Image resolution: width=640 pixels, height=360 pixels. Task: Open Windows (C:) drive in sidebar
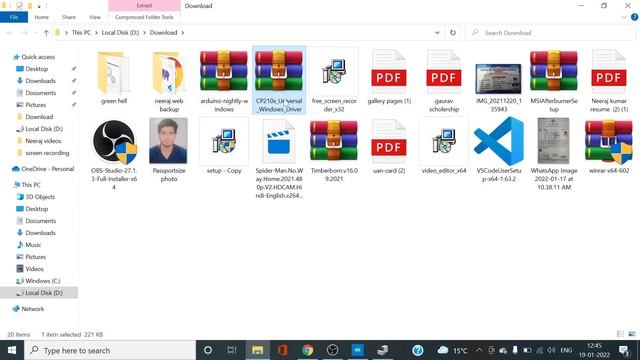pos(43,281)
